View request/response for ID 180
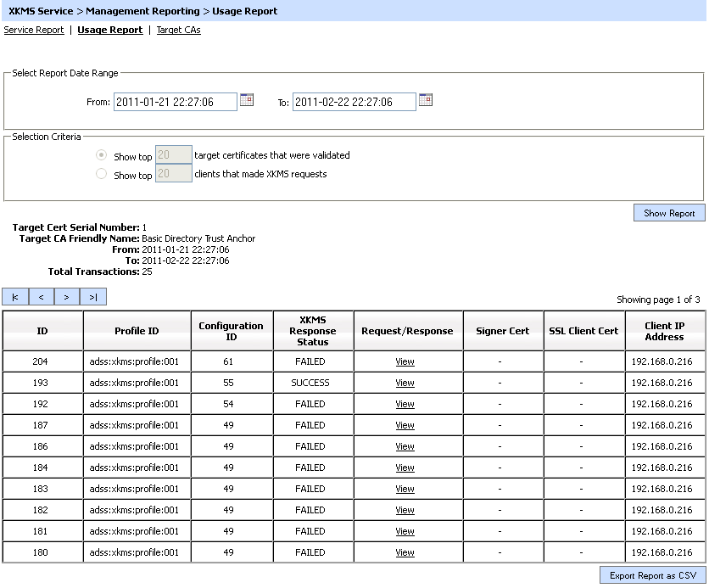 point(405,552)
